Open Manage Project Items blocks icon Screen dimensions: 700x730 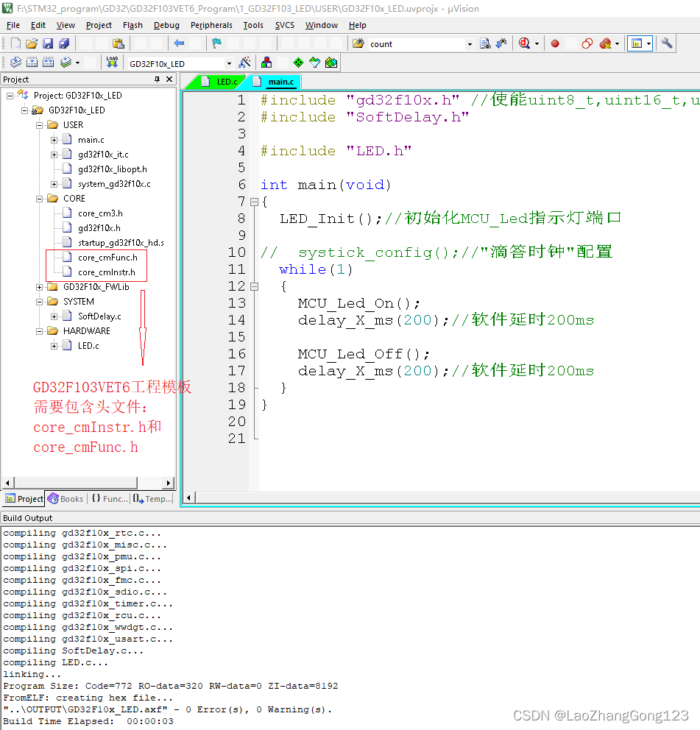266,63
